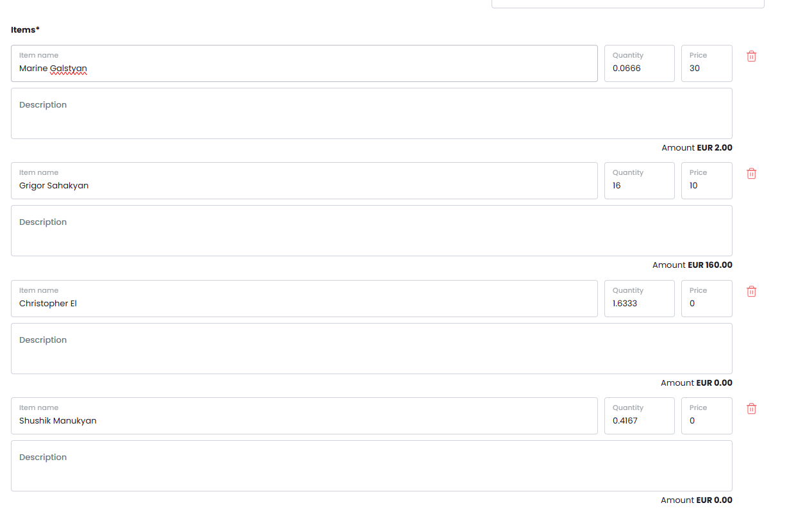Focus the description box under Grigor Sahakyan
The width and height of the screenshot is (812, 519).
point(371,231)
